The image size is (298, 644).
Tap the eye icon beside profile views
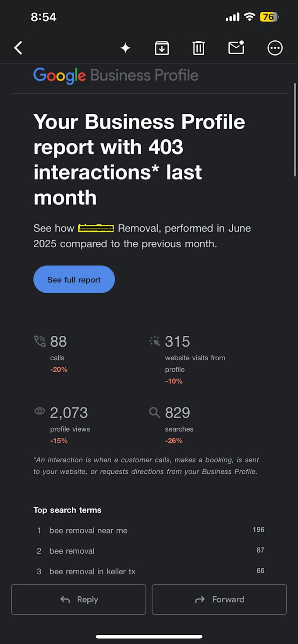[40, 411]
